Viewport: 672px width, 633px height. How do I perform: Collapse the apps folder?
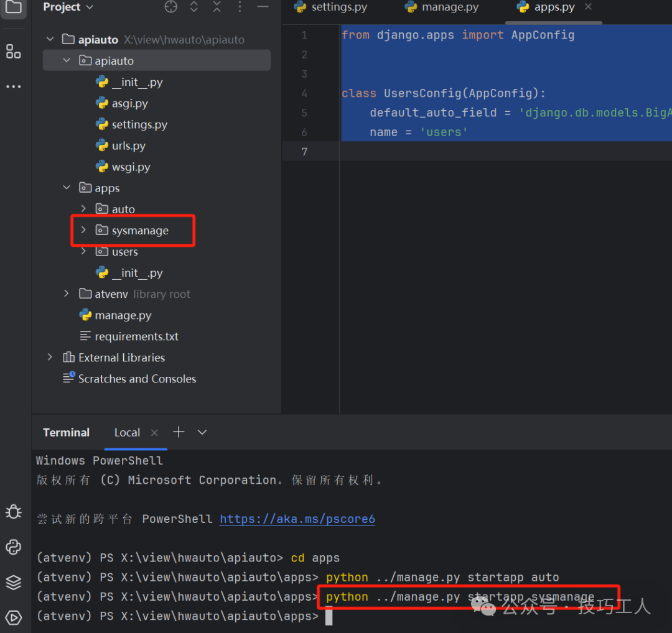67,188
